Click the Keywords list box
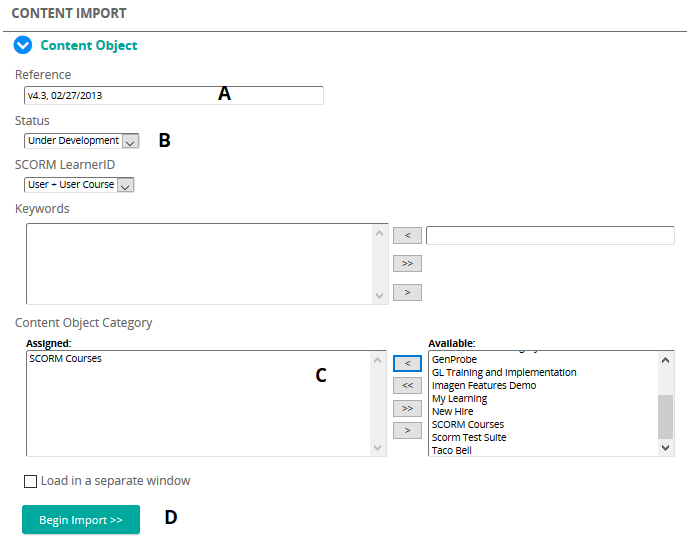The image size is (689, 541). (207, 264)
